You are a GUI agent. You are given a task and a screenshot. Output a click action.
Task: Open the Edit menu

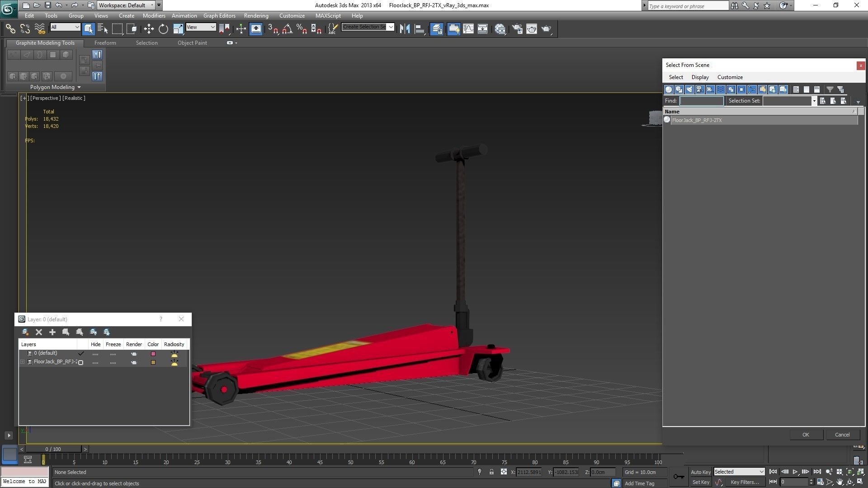click(x=29, y=15)
